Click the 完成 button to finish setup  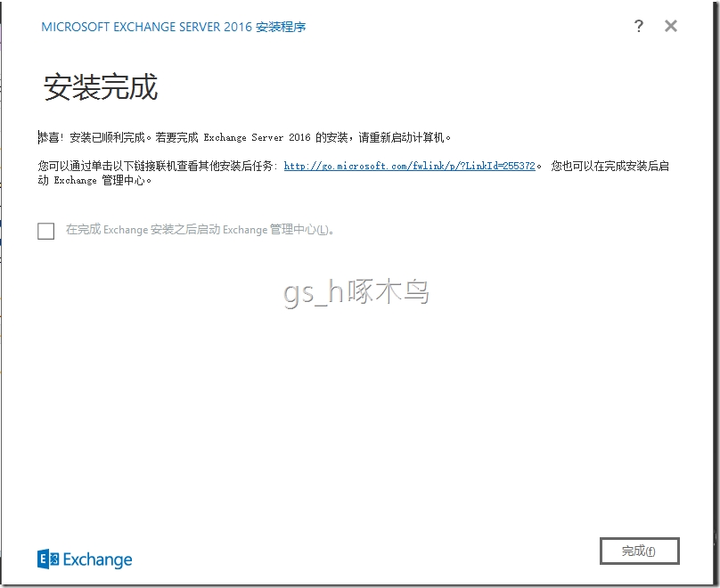coord(640,551)
